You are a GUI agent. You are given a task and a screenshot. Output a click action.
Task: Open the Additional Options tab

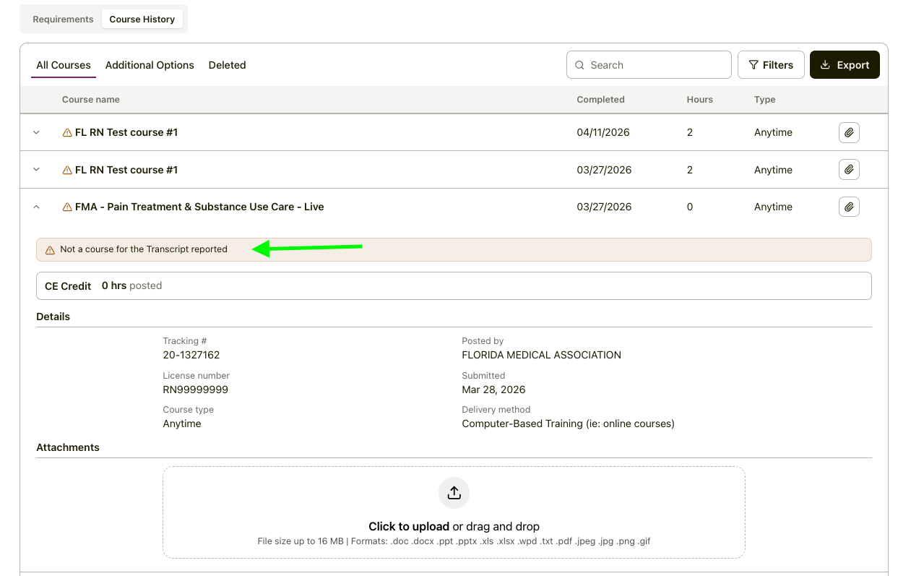coord(150,65)
